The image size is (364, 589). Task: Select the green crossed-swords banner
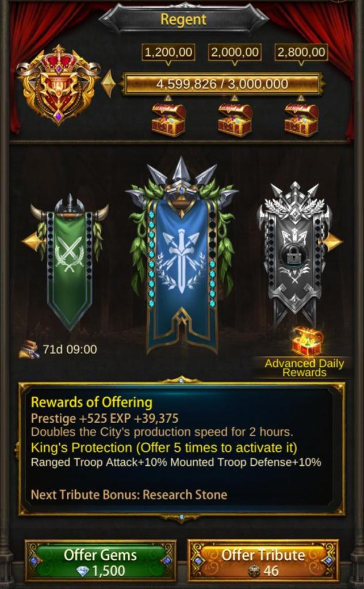(70, 262)
